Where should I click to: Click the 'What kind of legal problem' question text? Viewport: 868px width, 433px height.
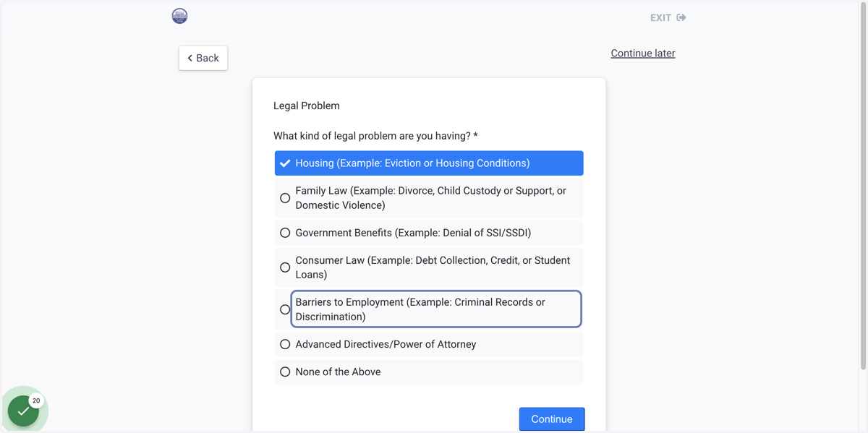tap(375, 136)
